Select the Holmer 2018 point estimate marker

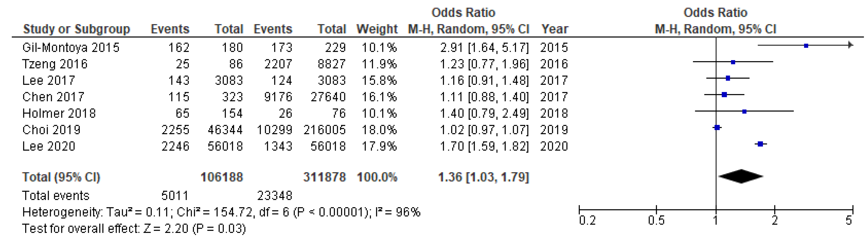coord(744,112)
